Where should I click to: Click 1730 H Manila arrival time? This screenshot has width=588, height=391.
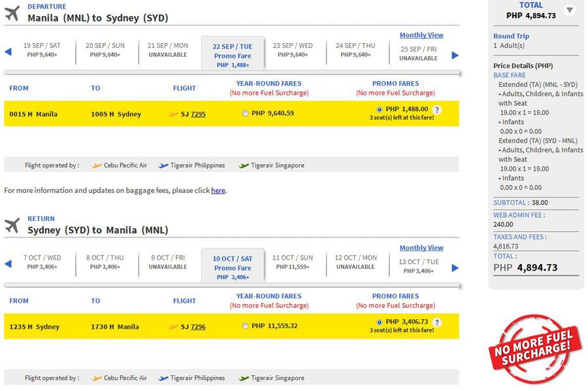pyautogui.click(x=115, y=327)
